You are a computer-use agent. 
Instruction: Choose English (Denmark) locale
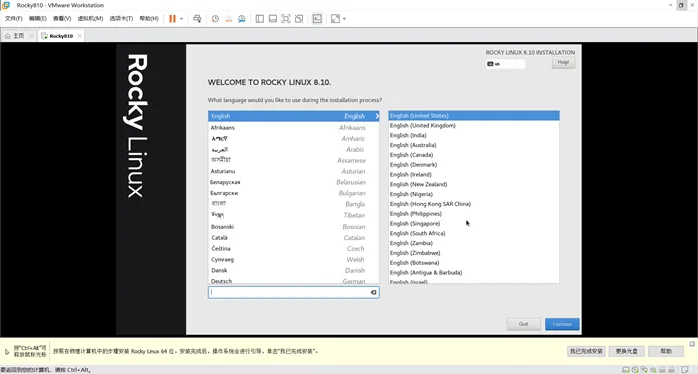coord(474,165)
